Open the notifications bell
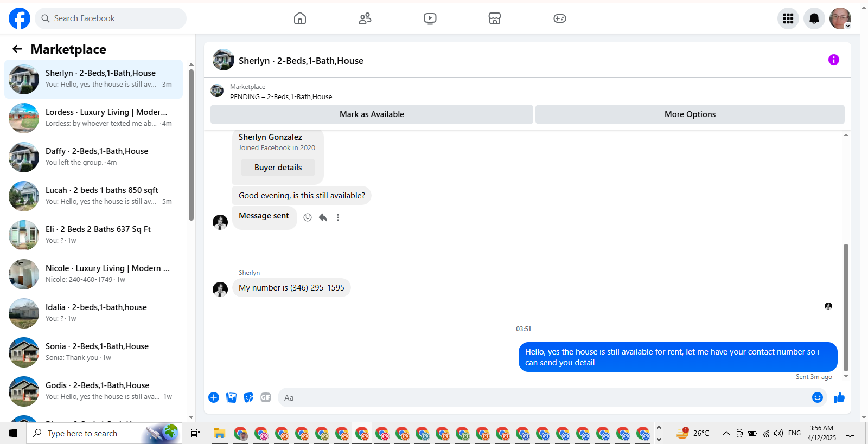 click(814, 18)
